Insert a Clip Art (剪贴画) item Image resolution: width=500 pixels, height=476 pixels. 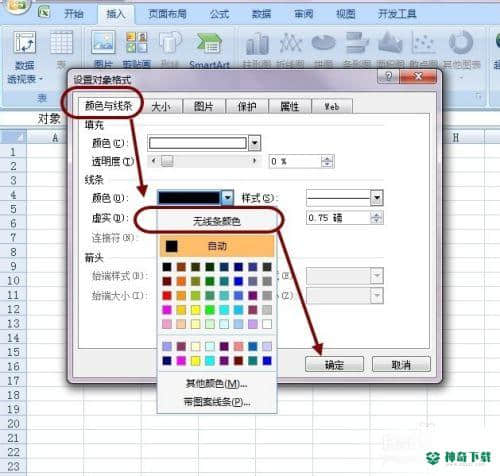tap(137, 42)
